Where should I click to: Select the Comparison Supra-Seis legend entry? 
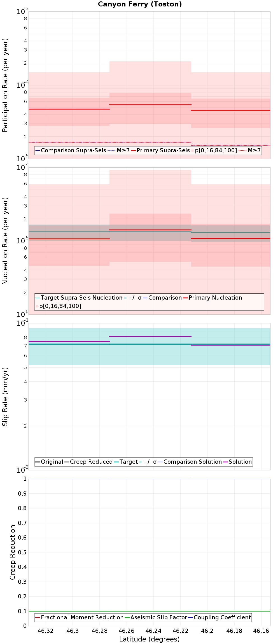tap(71, 150)
